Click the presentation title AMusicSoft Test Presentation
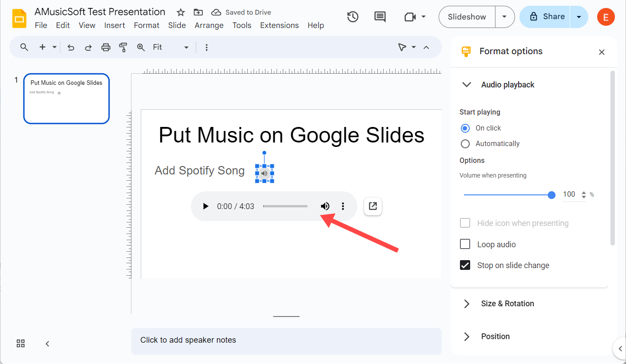The height and width of the screenshot is (364, 626). (x=100, y=12)
